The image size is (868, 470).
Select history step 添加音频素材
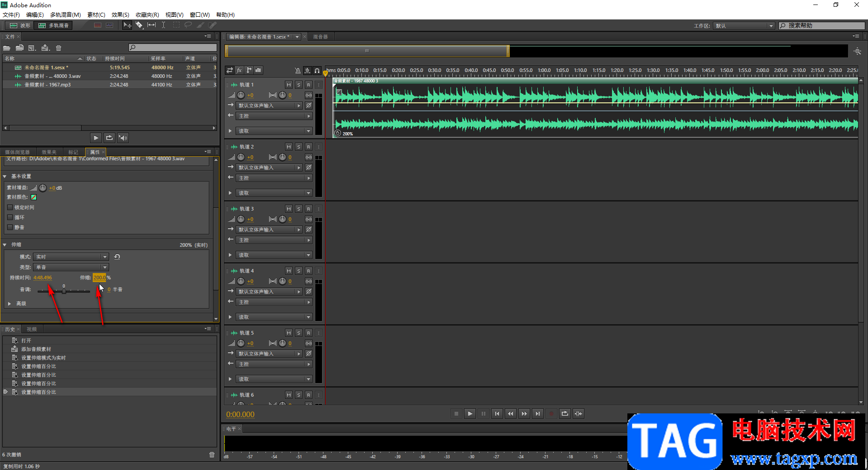tap(110, 349)
